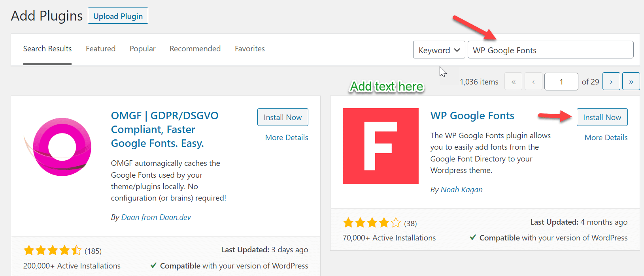Install the WP Google Fonts plugin now
Screen dimensions: 644x276
pyautogui.click(x=602, y=117)
